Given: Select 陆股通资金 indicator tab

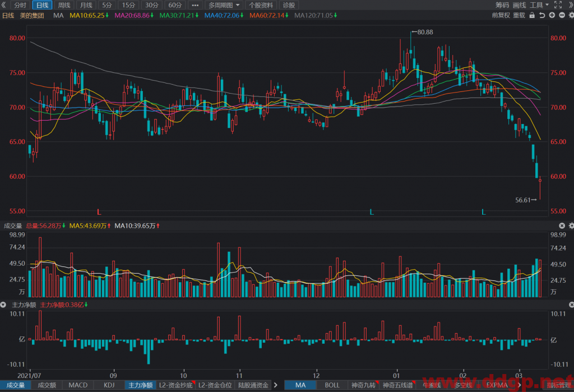Looking at the screenshot, I should click(253, 385).
